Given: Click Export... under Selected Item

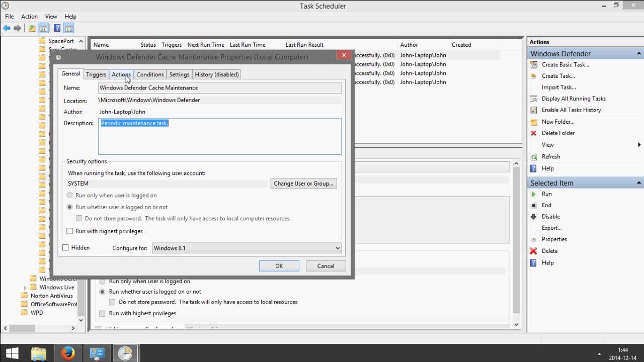Looking at the screenshot, I should coord(551,228).
